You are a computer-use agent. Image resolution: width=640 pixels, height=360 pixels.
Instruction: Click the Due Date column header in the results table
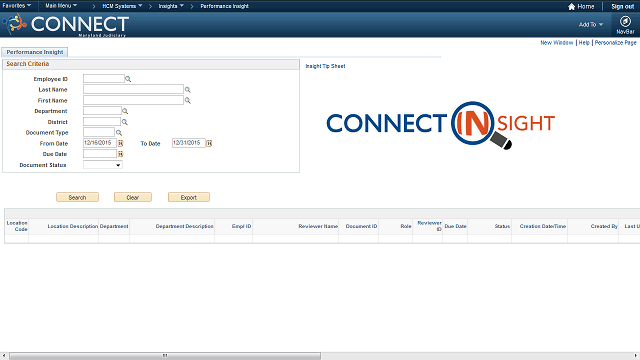[455, 226]
